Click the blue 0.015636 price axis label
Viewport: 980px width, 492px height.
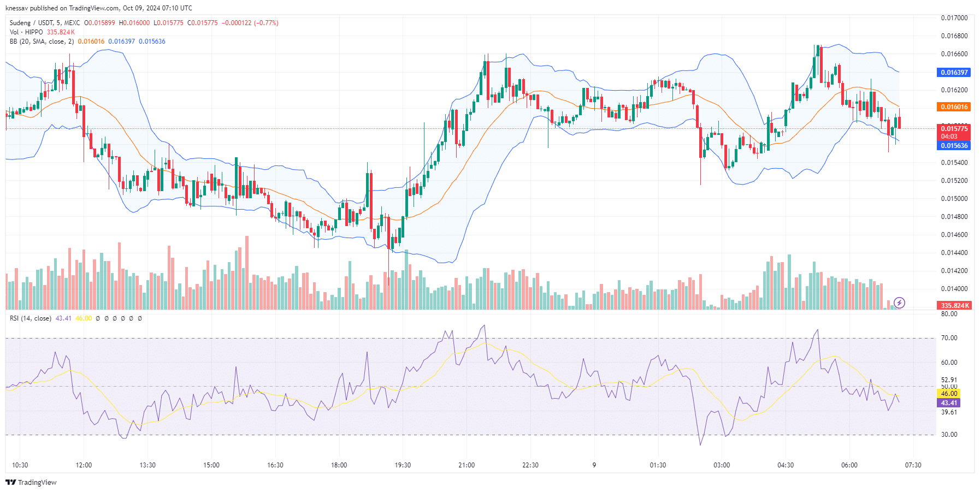click(954, 146)
